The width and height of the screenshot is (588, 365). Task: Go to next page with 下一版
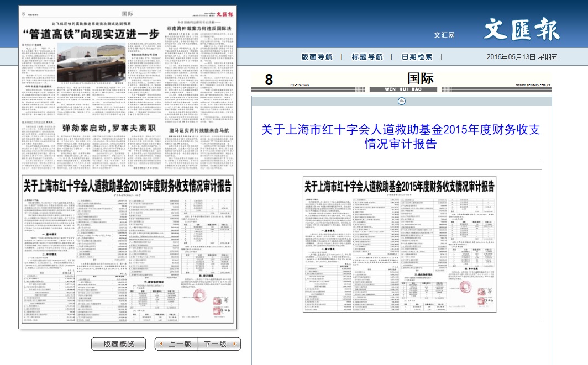tap(219, 344)
